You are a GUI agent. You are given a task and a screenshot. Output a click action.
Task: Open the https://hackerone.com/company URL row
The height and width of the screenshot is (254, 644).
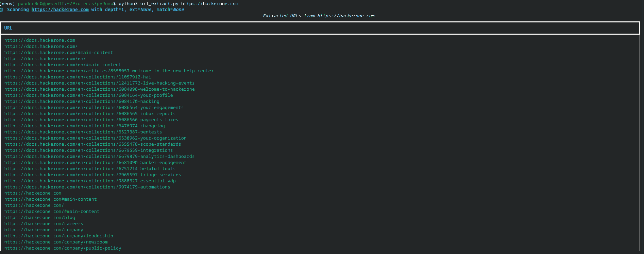click(44, 230)
